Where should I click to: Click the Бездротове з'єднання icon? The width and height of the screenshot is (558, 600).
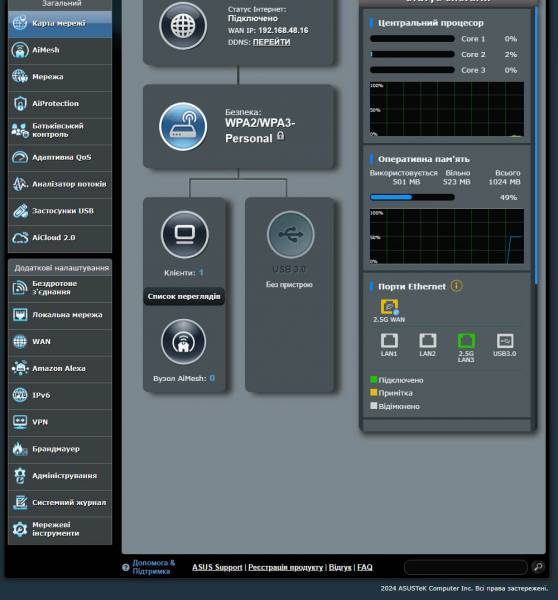click(20, 288)
